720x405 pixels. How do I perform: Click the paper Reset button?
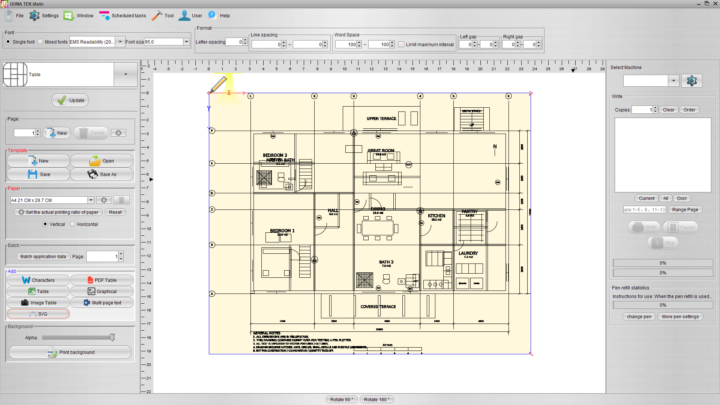pyautogui.click(x=115, y=212)
